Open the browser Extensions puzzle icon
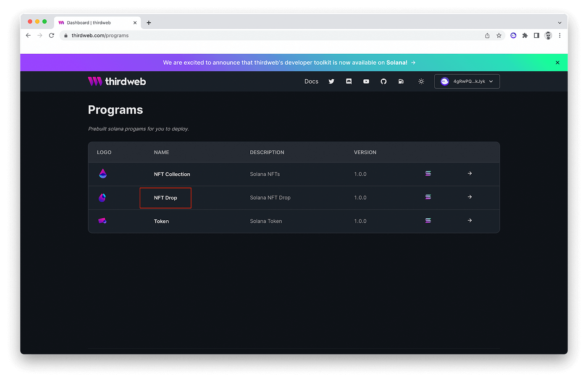588x381 pixels. [x=525, y=36]
